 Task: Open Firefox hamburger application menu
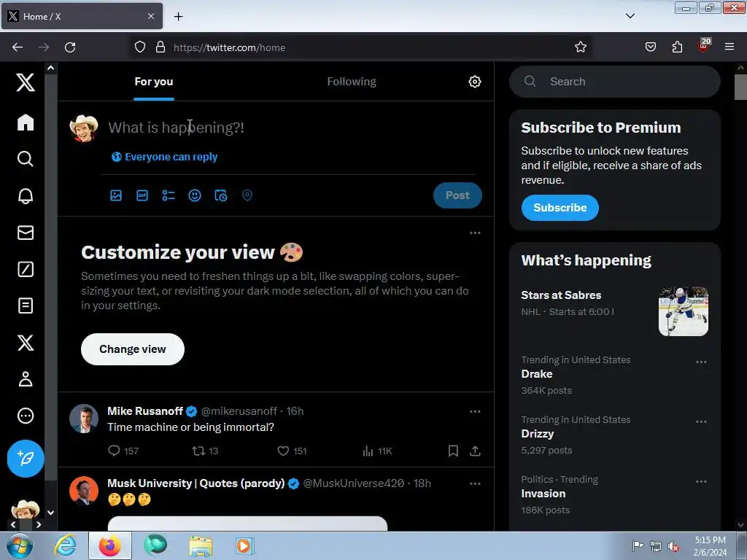(x=729, y=47)
